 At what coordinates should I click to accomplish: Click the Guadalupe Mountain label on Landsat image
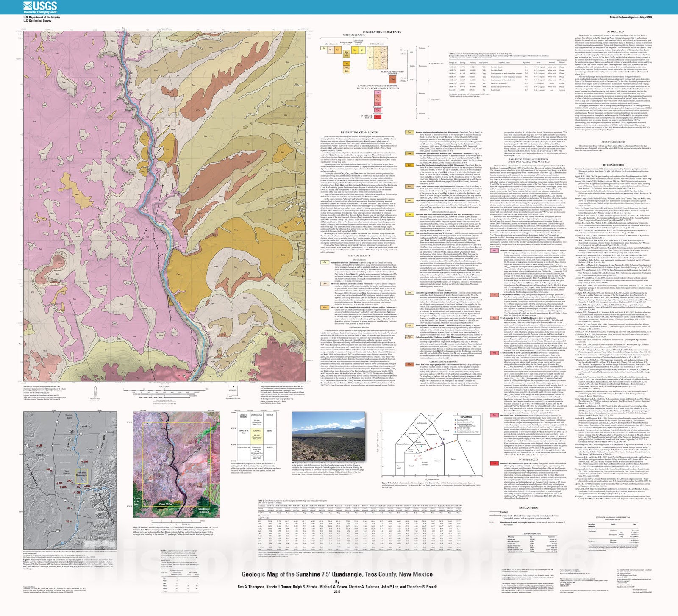point(204,510)
